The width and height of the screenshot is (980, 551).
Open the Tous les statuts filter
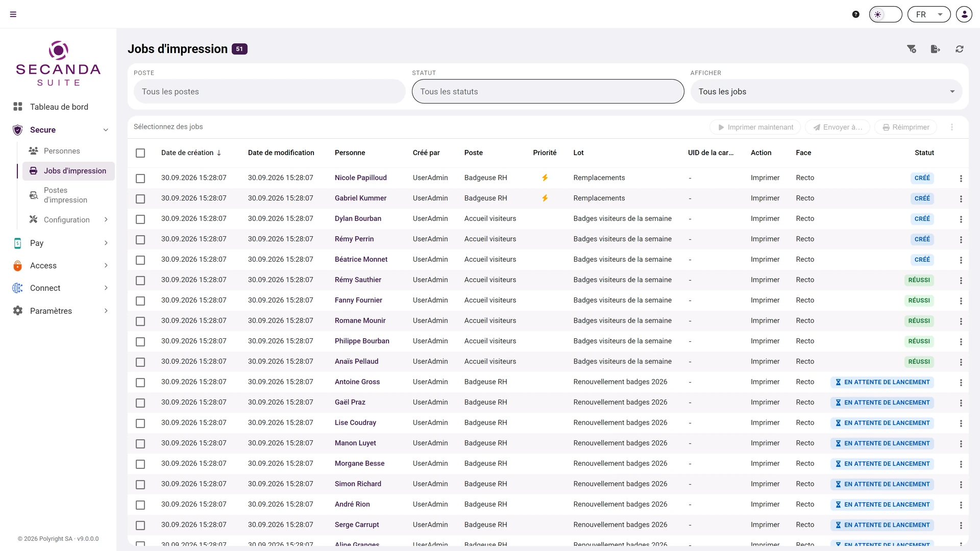point(548,91)
